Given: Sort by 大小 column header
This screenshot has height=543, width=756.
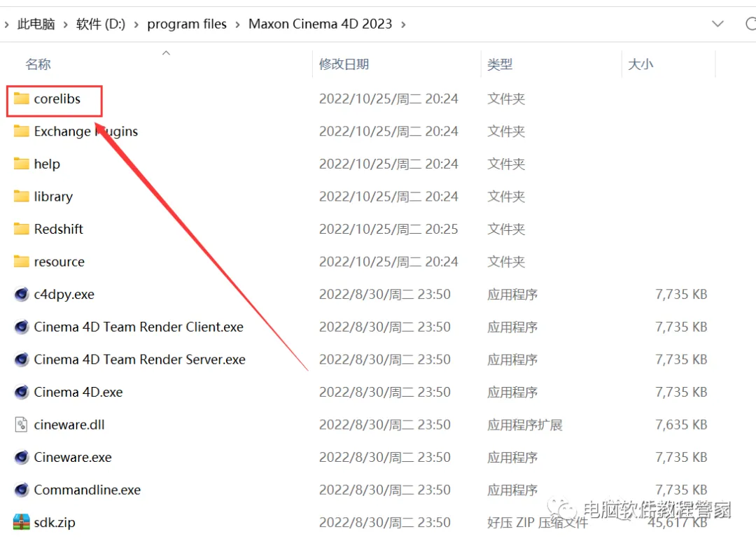Looking at the screenshot, I should (640, 64).
